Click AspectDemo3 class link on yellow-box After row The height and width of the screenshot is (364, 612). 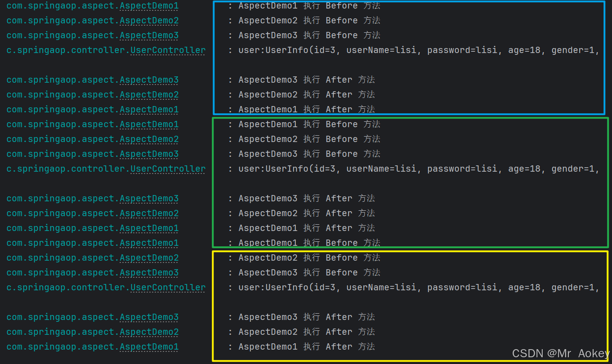[149, 317]
